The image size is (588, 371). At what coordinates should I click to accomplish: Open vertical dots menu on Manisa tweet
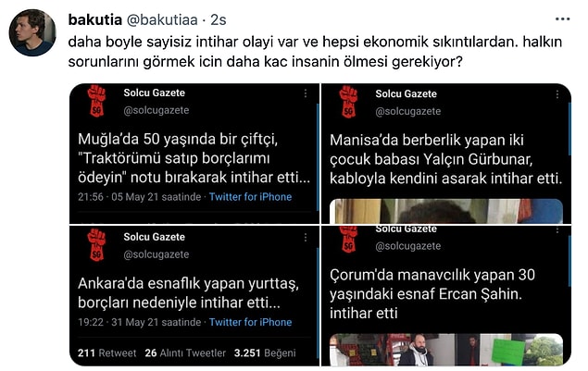coord(557,94)
